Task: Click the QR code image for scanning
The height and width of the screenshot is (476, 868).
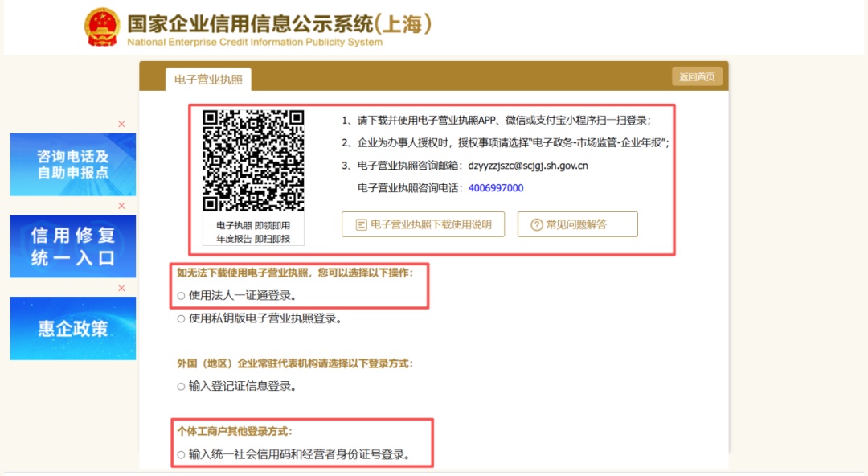Action: coord(253,161)
